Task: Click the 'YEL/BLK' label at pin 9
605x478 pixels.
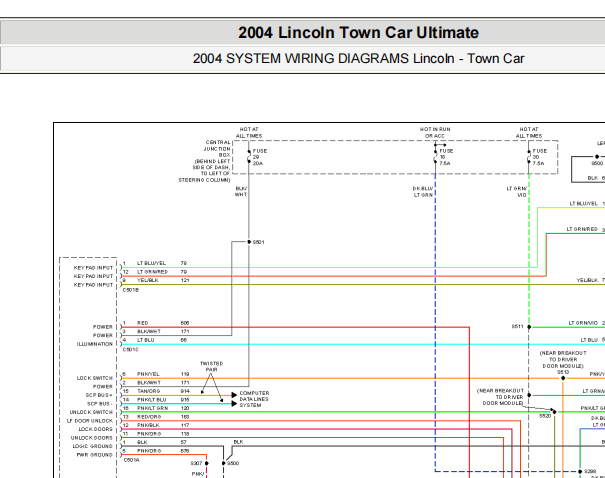Action: [x=148, y=280]
